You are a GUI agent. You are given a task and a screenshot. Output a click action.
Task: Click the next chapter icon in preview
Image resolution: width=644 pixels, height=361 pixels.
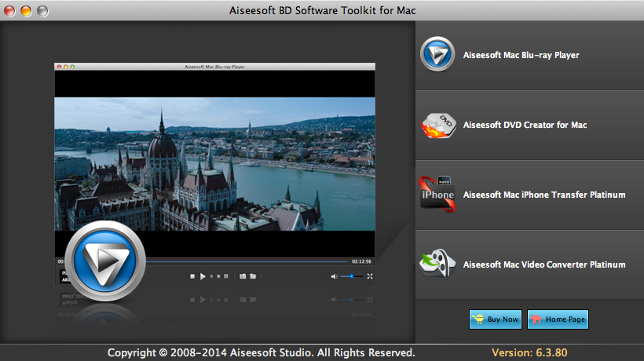218,276
